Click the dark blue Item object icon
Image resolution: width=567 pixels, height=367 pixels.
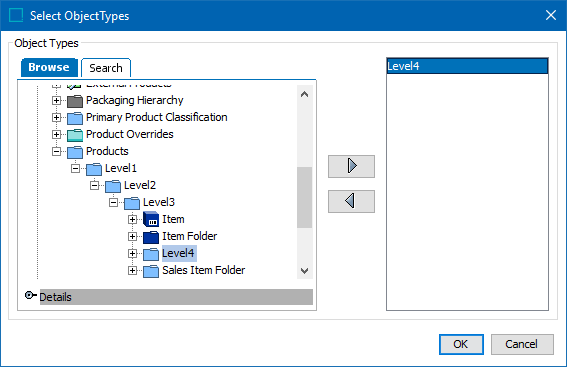pyautogui.click(x=151, y=219)
